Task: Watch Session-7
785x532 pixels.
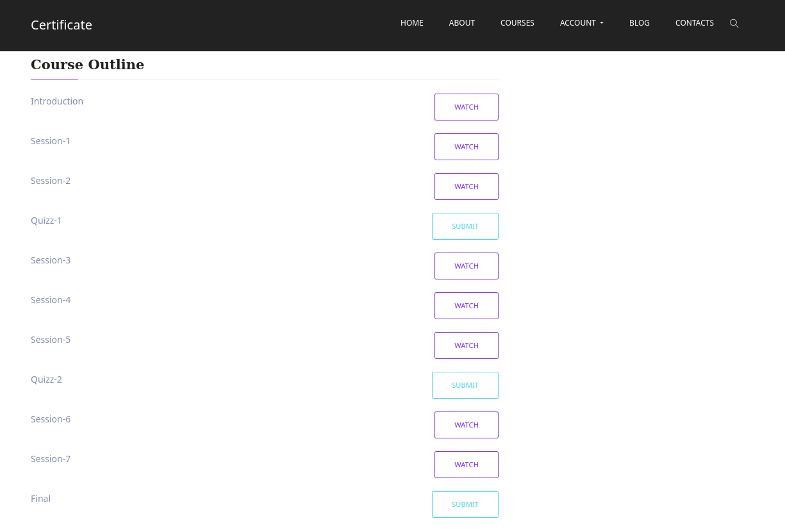Action: pos(466,465)
